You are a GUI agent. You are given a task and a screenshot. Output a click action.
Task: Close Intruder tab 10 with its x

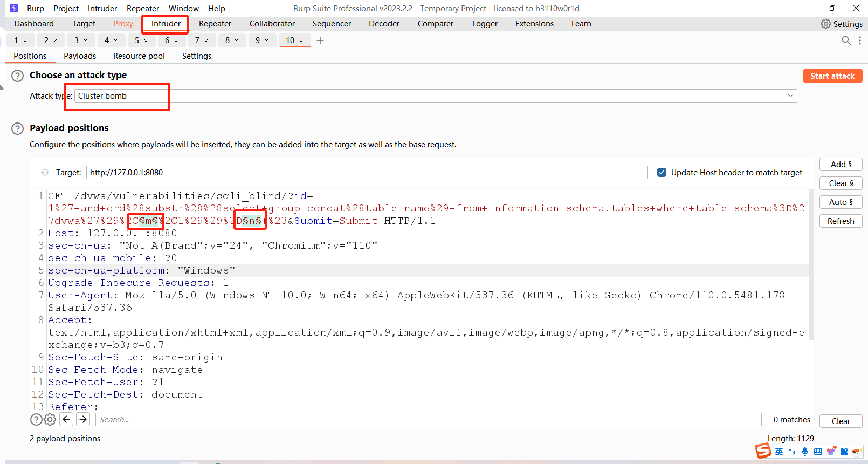pyautogui.click(x=301, y=40)
